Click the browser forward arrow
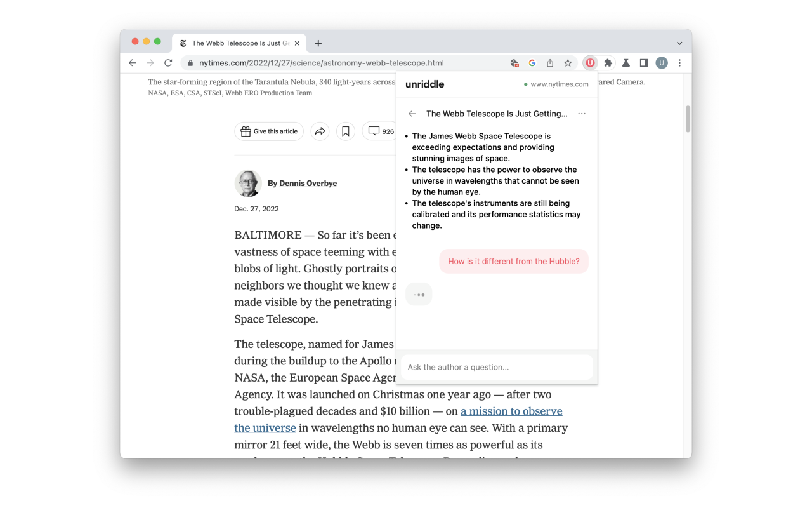The image size is (812, 508). tap(150, 63)
